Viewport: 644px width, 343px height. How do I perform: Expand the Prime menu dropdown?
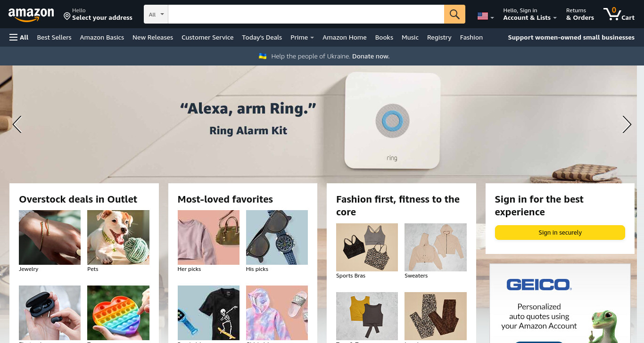[302, 37]
